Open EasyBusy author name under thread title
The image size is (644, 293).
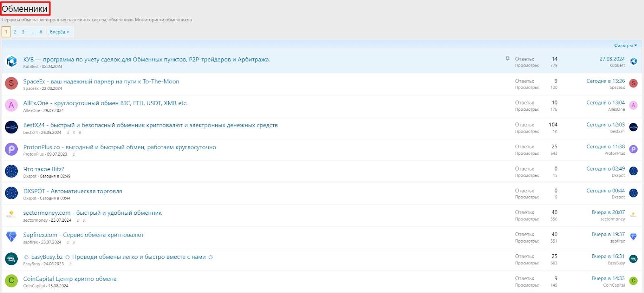32,264
